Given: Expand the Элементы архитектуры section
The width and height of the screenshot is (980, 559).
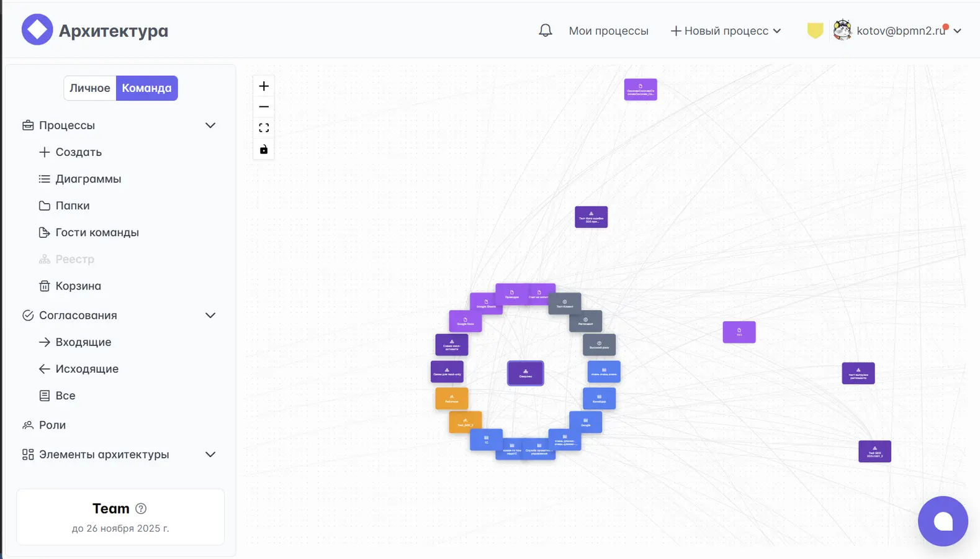Looking at the screenshot, I should [210, 455].
